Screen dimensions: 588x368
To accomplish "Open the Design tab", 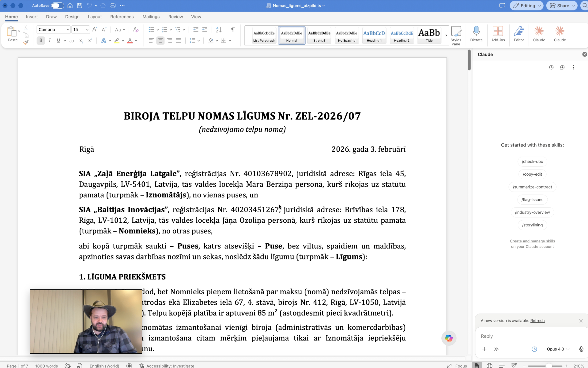I will (72, 17).
